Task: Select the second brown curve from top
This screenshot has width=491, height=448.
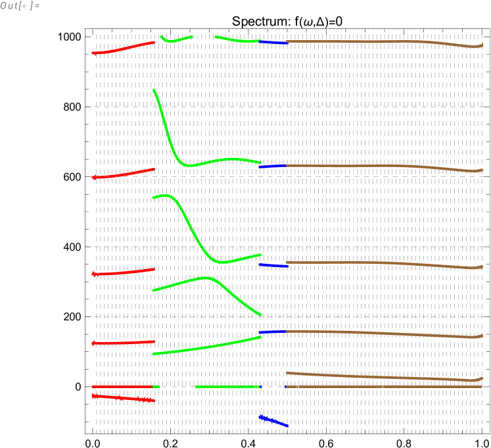Action: [381, 165]
